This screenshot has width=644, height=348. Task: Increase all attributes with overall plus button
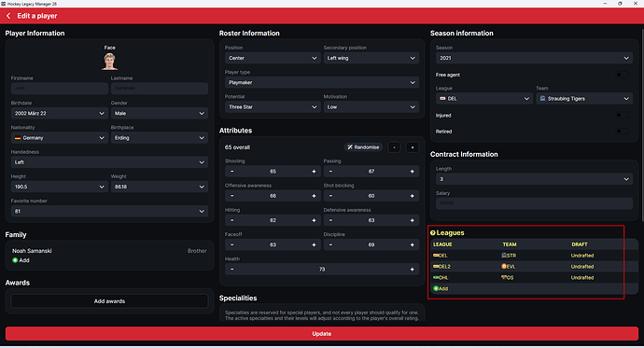point(413,146)
